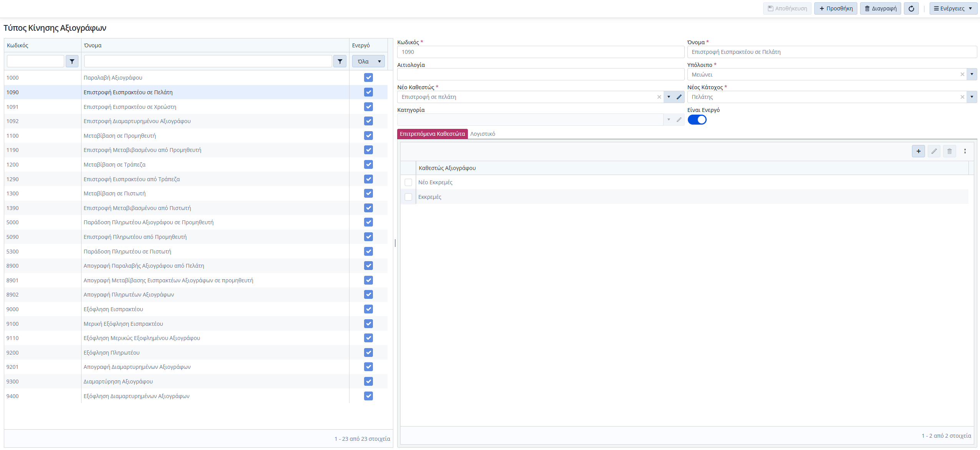Screen dimensions: 980x450
Task: Add a new permitted status with plus icon
Action: coord(918,151)
